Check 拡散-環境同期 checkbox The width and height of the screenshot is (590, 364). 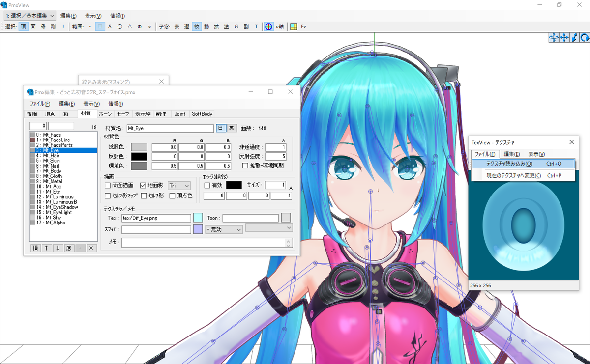pyautogui.click(x=263, y=166)
